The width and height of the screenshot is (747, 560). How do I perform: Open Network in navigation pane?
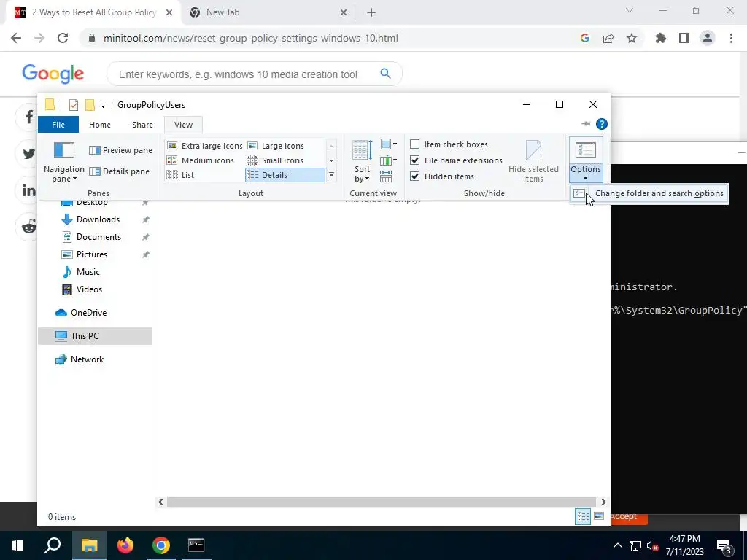(87, 359)
